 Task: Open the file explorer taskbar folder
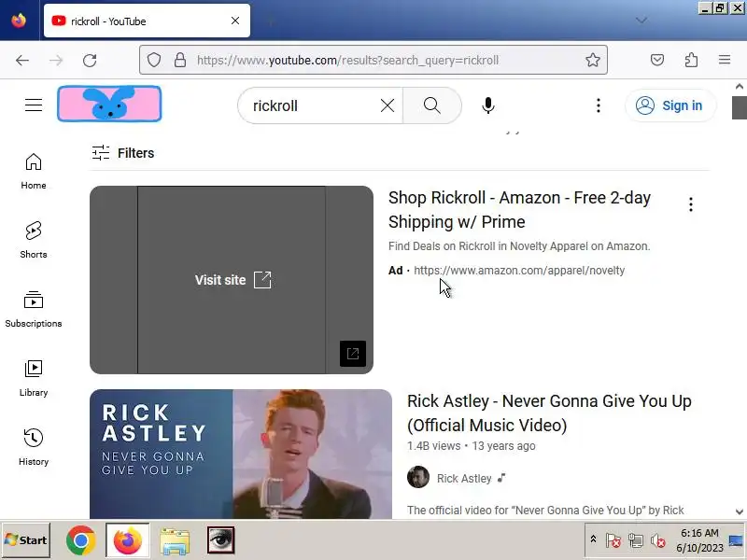[x=175, y=540]
